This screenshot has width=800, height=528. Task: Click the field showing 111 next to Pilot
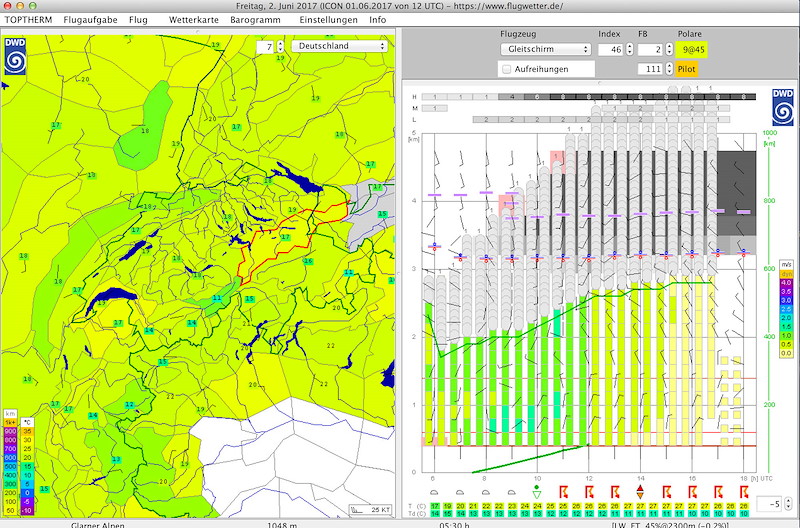coord(651,68)
